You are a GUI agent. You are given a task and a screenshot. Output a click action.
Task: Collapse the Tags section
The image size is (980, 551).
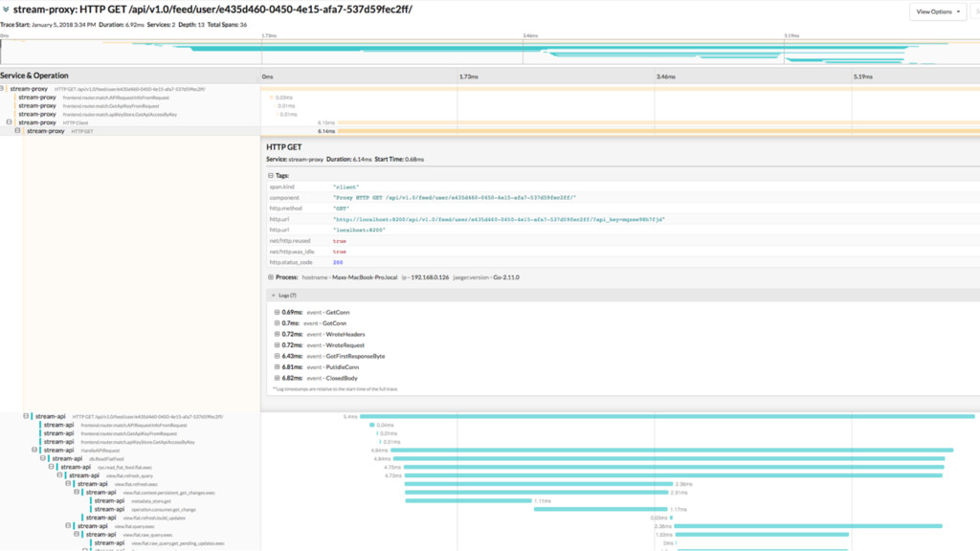coord(271,176)
